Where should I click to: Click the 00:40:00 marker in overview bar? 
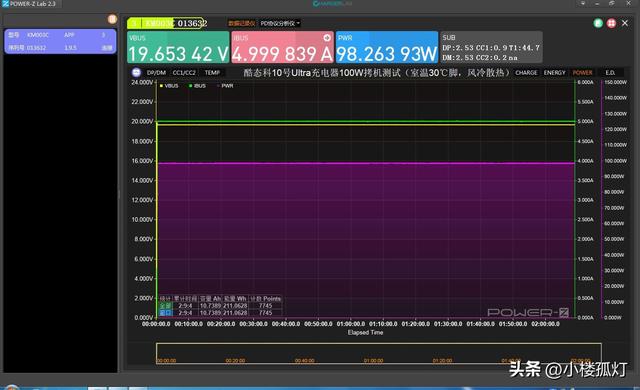304,361
